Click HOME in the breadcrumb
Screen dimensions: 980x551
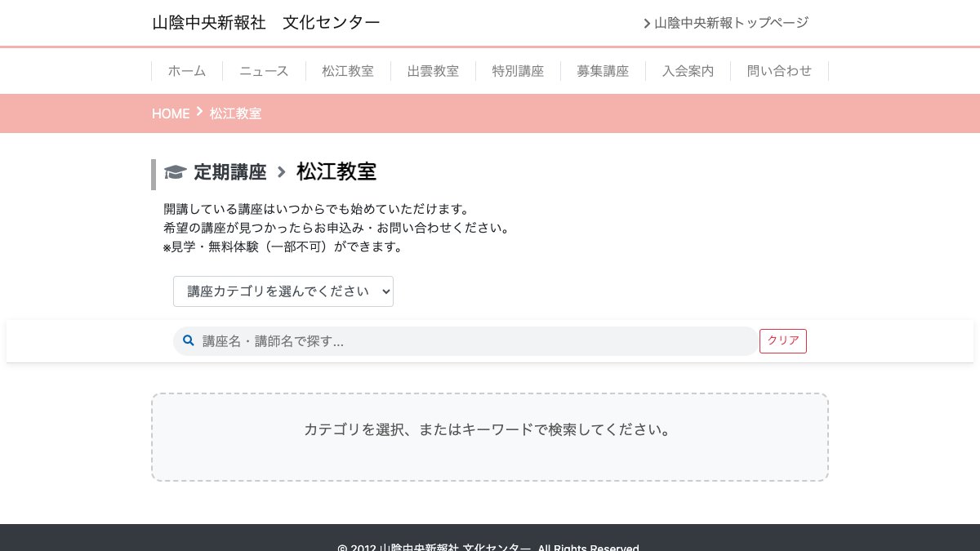171,113
